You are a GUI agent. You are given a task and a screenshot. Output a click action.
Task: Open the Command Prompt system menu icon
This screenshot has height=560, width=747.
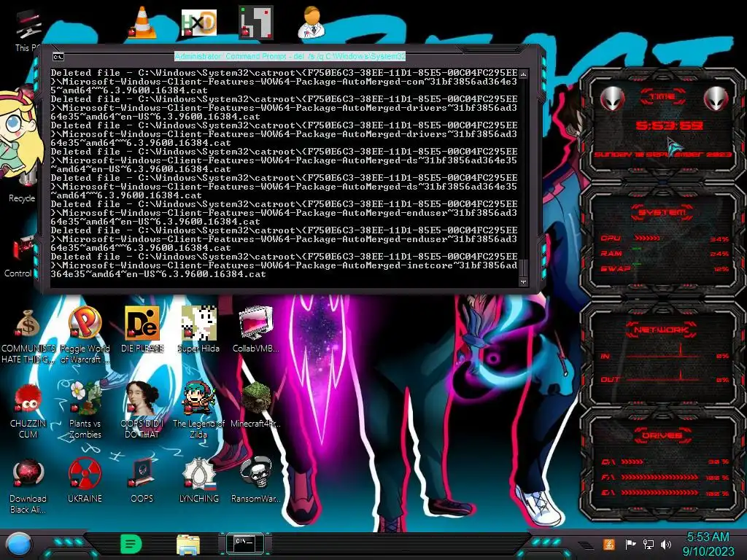58,57
